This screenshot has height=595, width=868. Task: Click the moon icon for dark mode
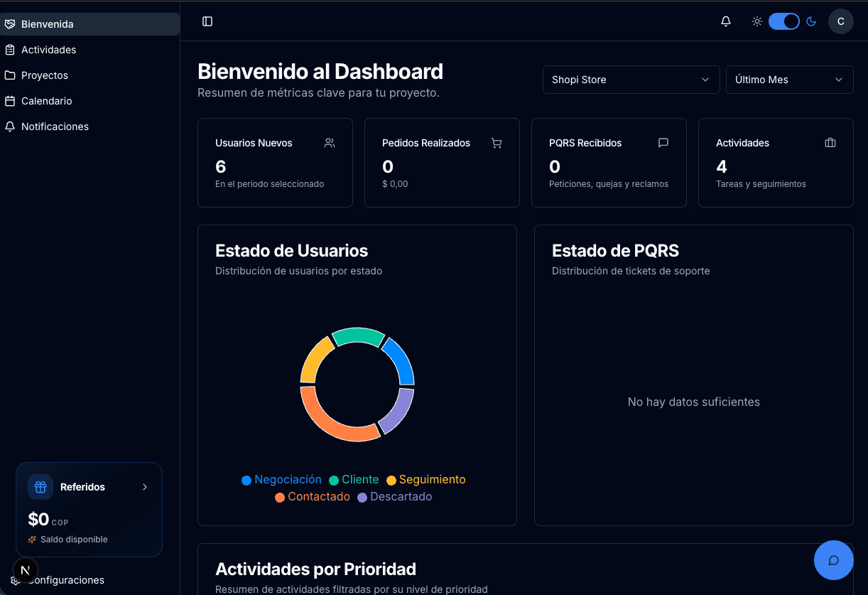click(x=811, y=21)
